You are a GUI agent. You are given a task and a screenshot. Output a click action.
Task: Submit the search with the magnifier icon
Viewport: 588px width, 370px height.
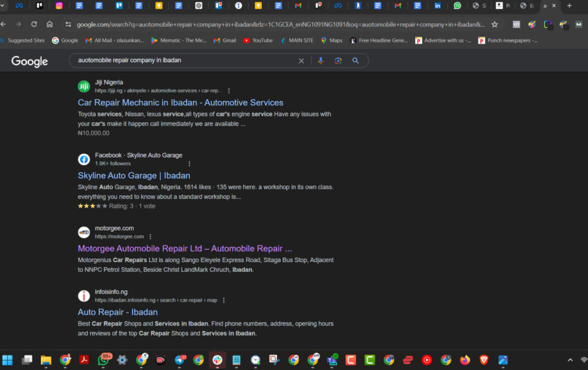(355, 61)
